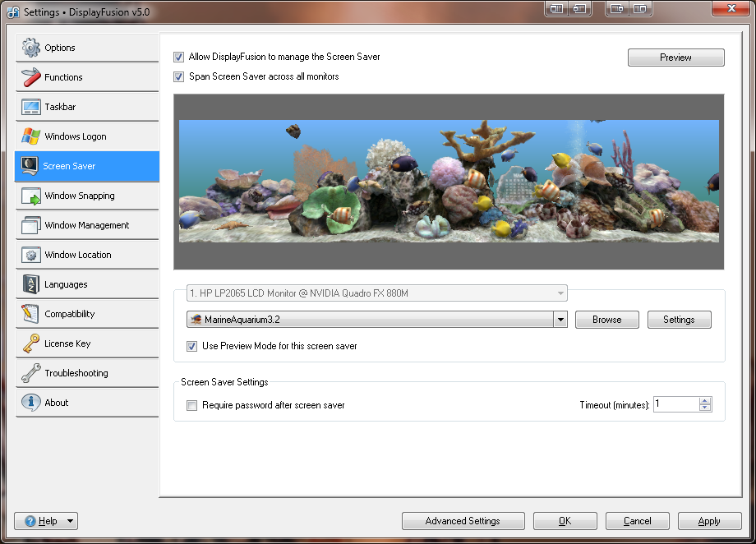Image resolution: width=756 pixels, height=544 pixels.
Task: Uncheck Span Screen Saver across all monitors
Action: click(179, 76)
